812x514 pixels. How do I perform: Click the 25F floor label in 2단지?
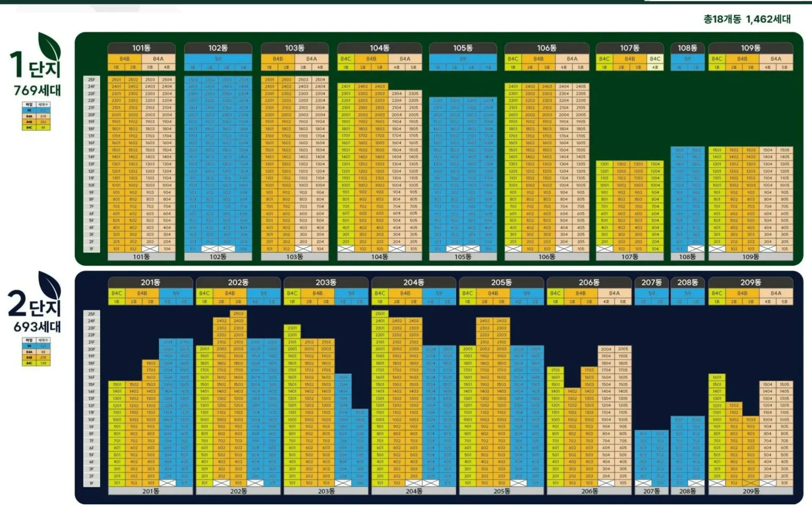91,314
